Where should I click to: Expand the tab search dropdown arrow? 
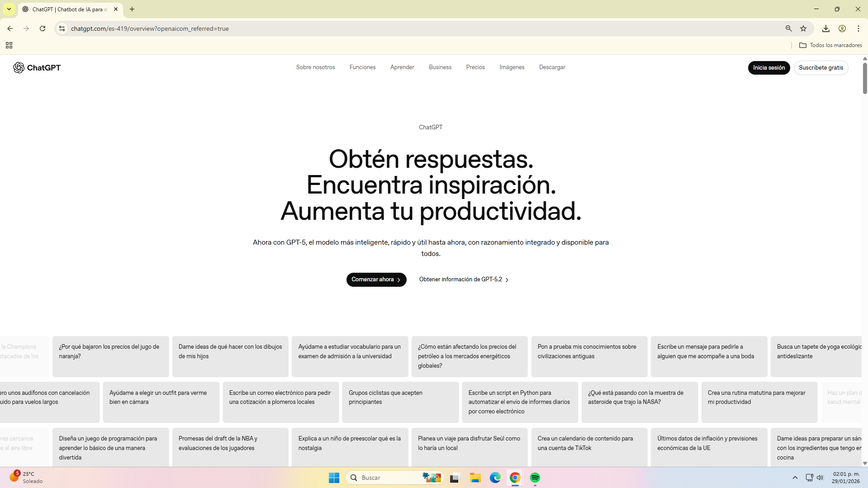(9, 9)
